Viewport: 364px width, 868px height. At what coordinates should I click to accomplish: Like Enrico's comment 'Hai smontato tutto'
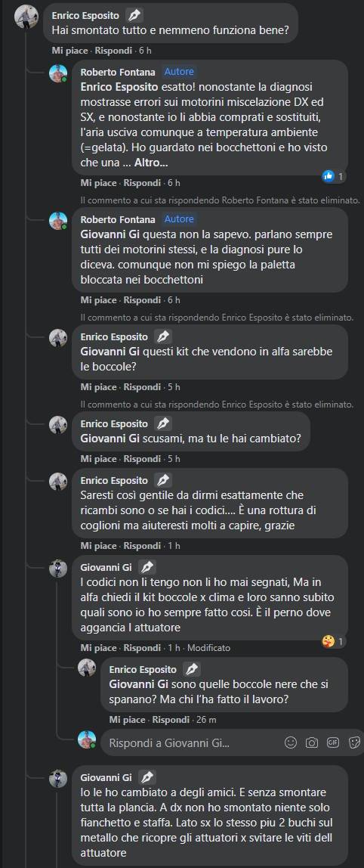(x=69, y=51)
